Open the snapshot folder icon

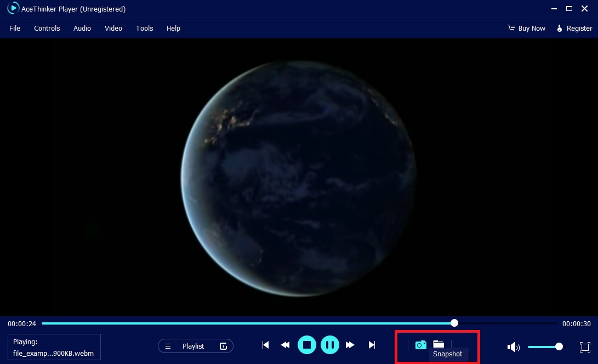tap(438, 344)
